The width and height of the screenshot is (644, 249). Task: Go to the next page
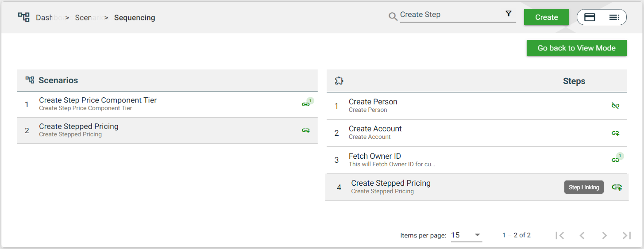tap(604, 235)
